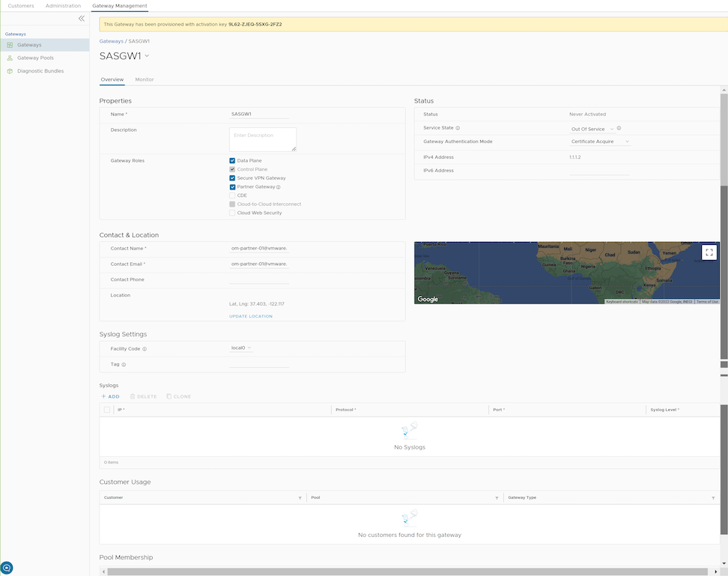Click the Service State info icon

pos(458,129)
